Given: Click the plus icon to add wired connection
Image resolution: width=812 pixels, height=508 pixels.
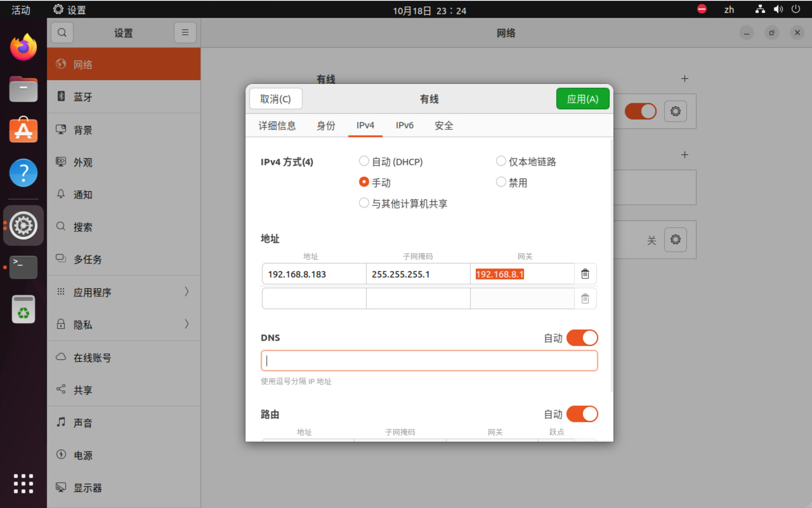Looking at the screenshot, I should click(x=684, y=79).
